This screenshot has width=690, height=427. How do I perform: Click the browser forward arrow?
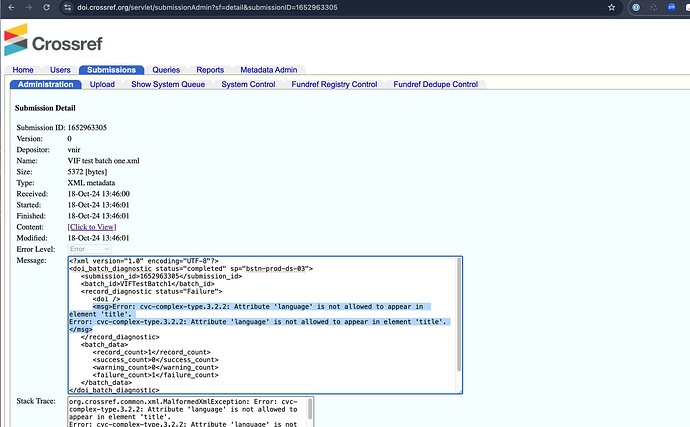(29, 7)
